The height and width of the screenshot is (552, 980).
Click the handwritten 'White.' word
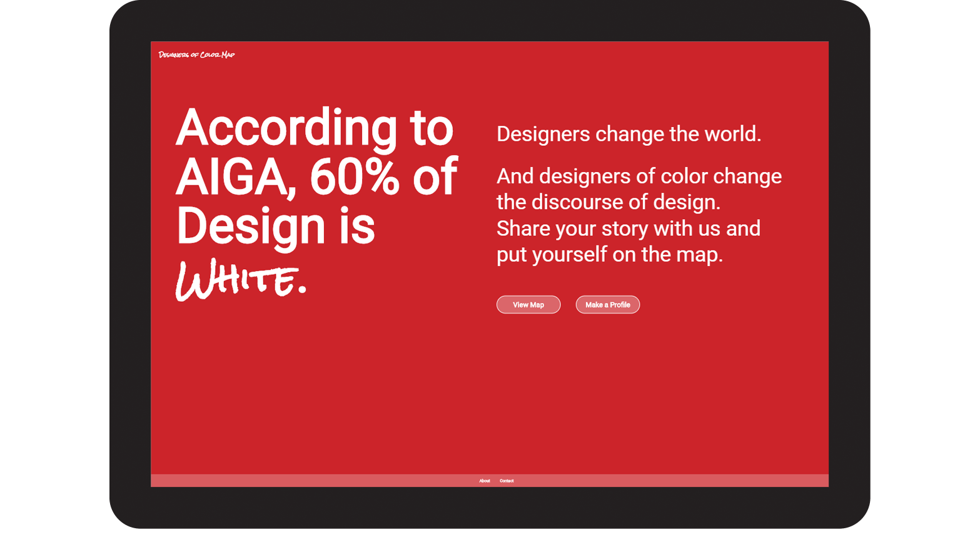(241, 280)
